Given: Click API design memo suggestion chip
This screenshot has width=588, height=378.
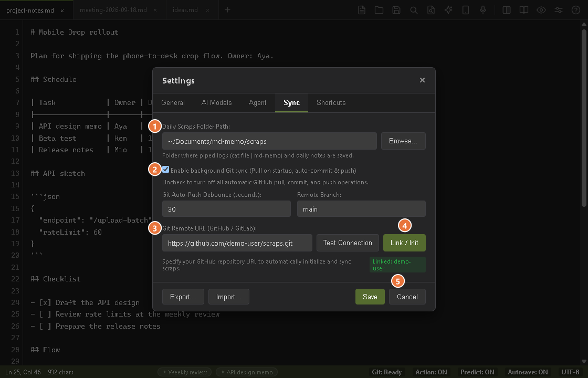Looking at the screenshot, I should tap(247, 372).
